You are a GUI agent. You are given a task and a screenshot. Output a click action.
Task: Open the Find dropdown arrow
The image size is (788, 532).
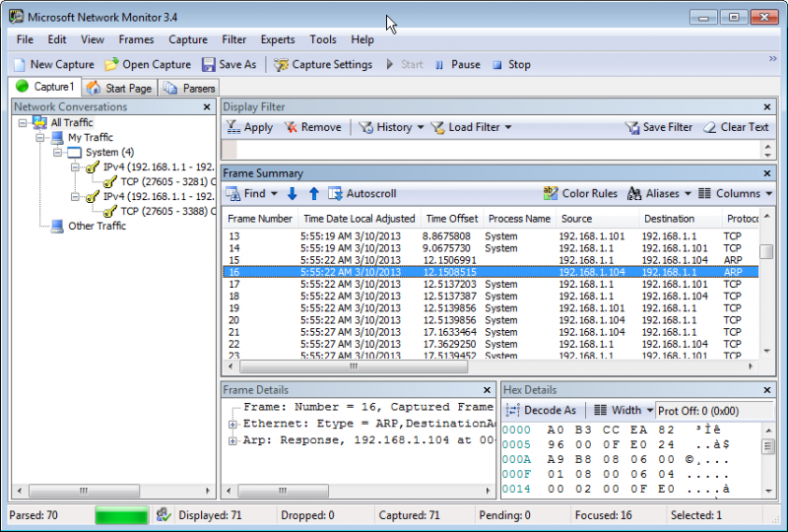tap(274, 194)
